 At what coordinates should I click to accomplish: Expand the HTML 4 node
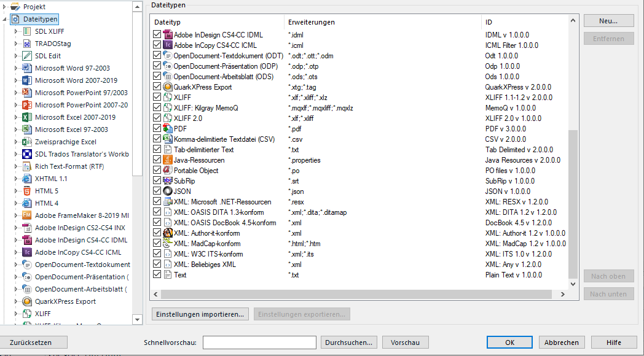(16, 203)
